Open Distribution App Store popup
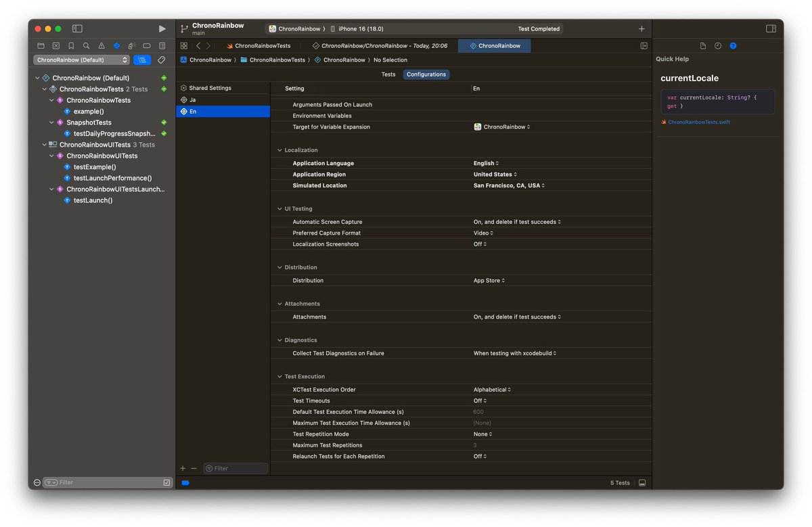 pos(489,281)
